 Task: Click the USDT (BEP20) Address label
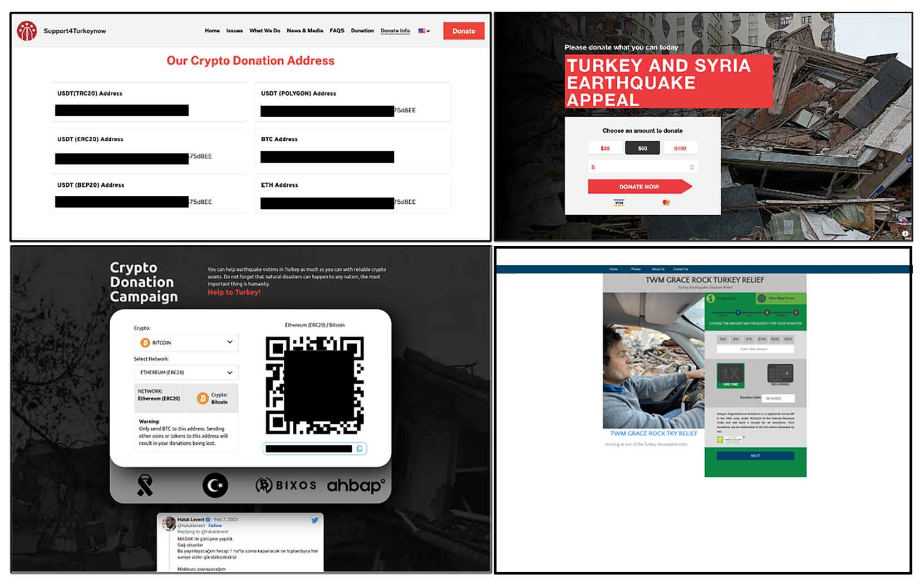click(x=91, y=185)
